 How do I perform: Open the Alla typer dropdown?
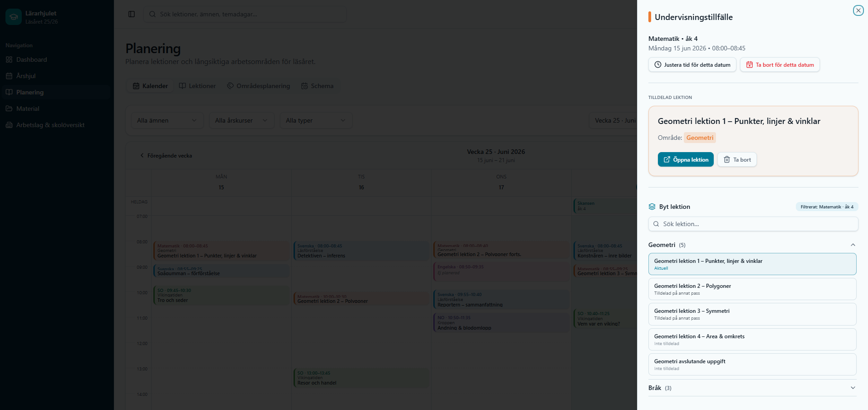coord(316,120)
